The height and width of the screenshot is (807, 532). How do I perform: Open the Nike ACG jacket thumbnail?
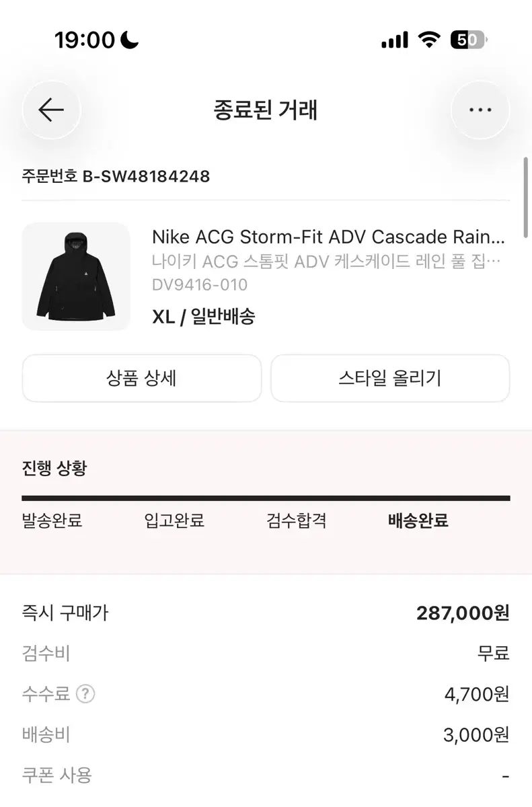point(76,276)
